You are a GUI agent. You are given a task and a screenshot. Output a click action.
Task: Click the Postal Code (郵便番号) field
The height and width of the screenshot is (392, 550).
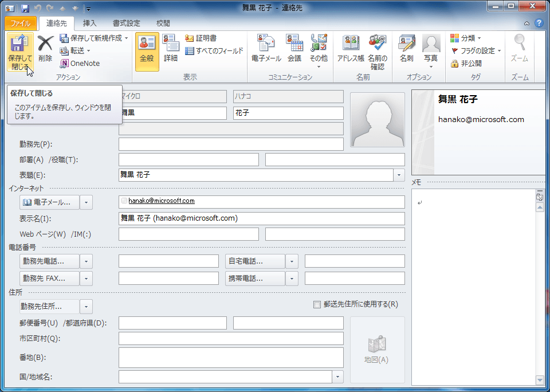tap(172, 323)
